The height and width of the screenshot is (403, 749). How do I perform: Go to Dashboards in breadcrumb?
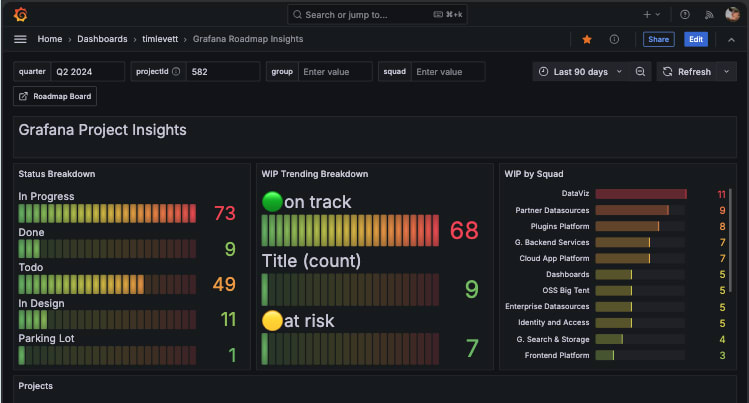(x=104, y=39)
